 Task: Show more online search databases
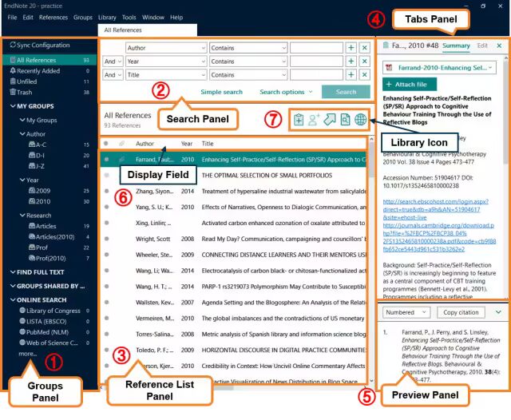coord(28,354)
